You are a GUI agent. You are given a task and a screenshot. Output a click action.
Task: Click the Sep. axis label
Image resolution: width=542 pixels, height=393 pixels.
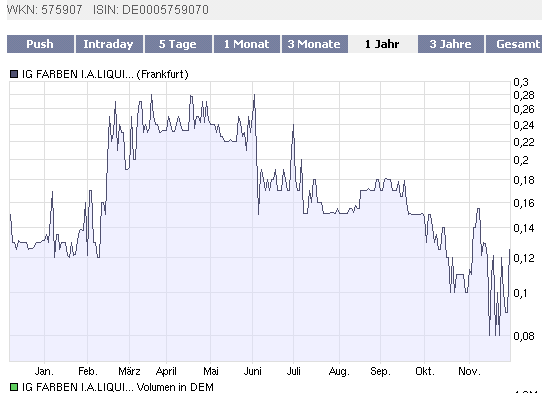[x=380, y=372]
